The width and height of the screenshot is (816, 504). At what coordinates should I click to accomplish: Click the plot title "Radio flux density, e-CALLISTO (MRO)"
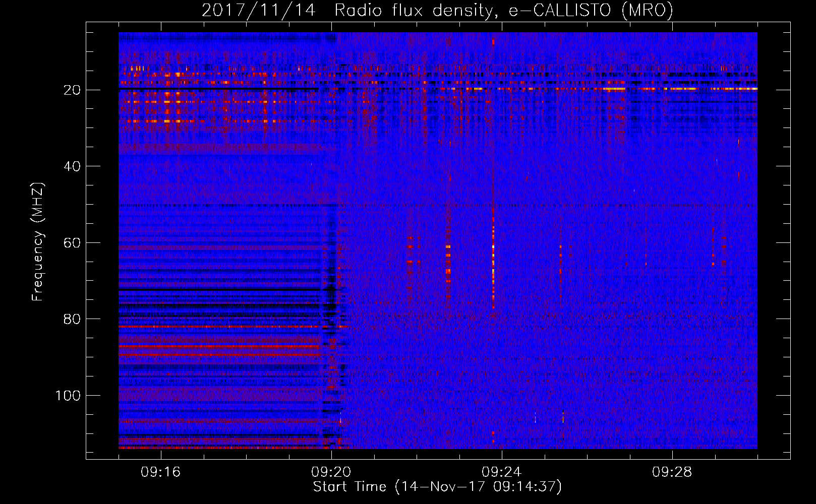[x=504, y=10]
